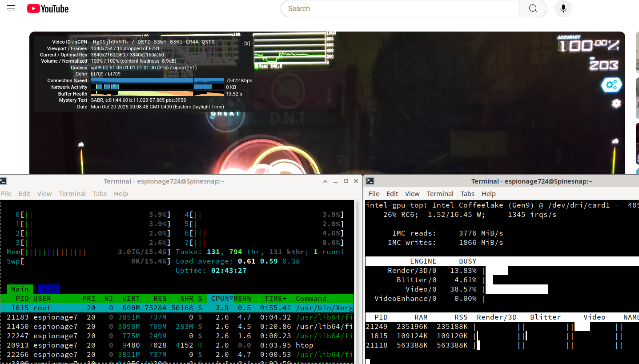Screen dimensions: 639x364
Task: Click the YouTube logo
Action: coord(48,8)
